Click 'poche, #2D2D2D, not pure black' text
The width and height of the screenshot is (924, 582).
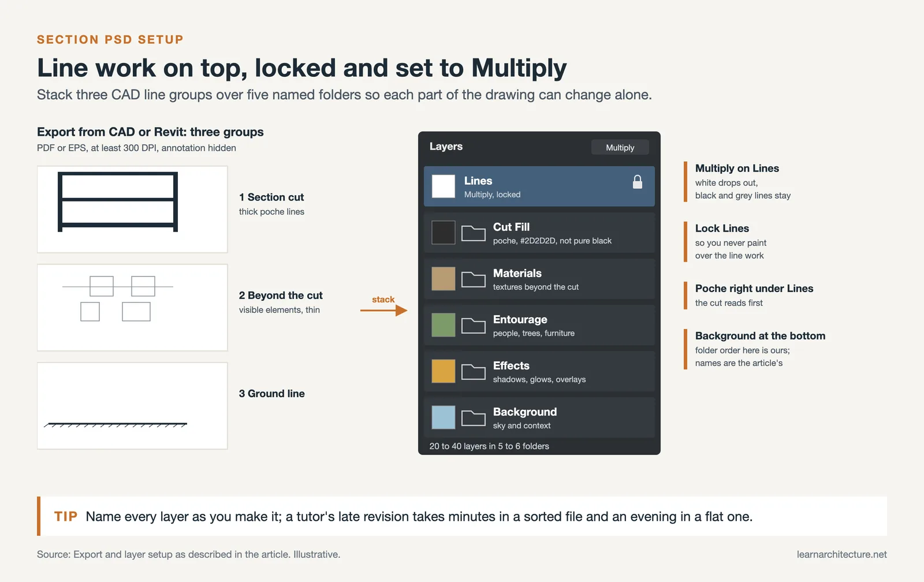click(x=552, y=241)
